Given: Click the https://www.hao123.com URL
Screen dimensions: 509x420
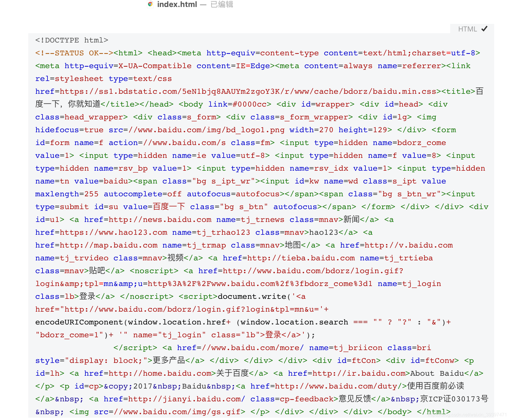Looking at the screenshot, I should 114,232.
